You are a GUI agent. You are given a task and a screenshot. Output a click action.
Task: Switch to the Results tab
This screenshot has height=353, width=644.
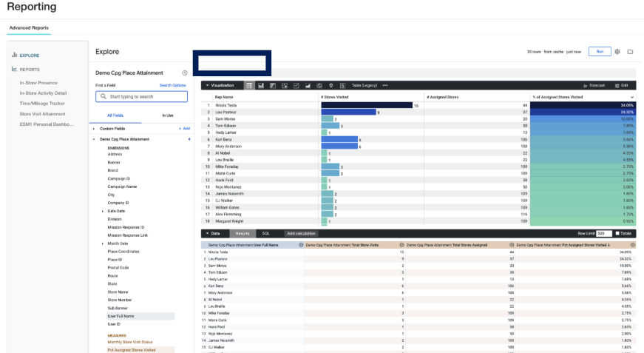point(243,233)
